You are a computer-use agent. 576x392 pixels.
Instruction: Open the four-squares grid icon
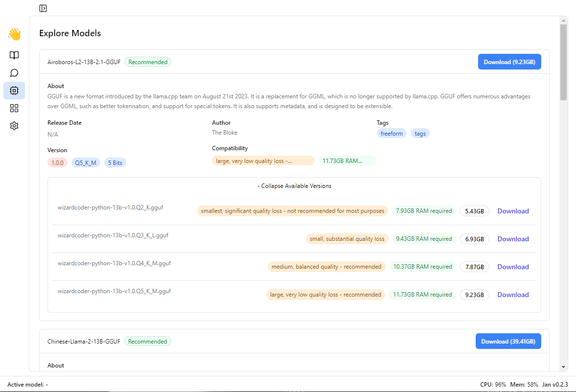pyautogui.click(x=14, y=108)
